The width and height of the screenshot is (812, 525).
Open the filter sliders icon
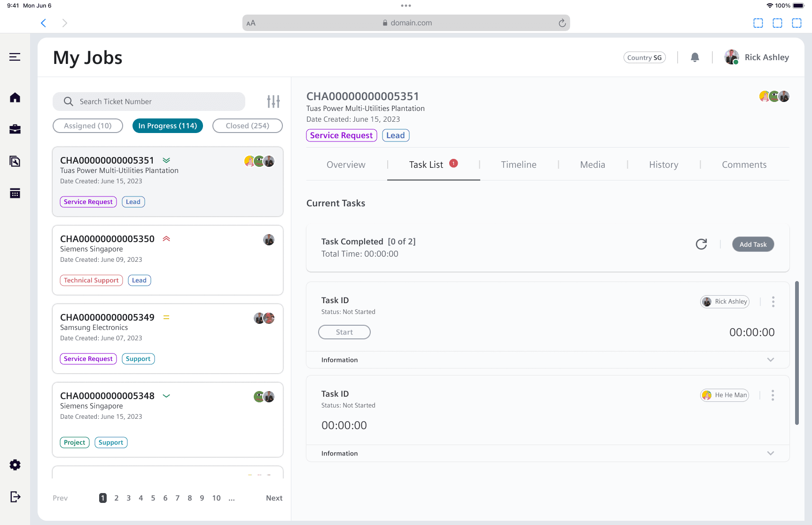273,101
